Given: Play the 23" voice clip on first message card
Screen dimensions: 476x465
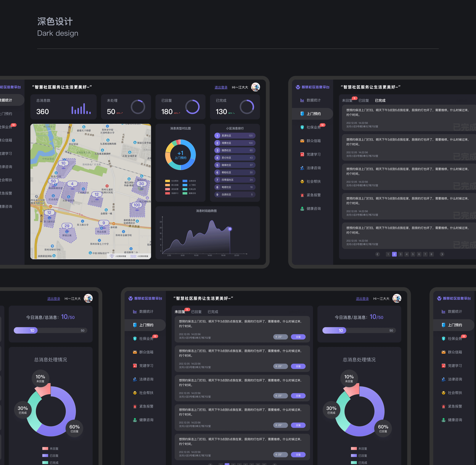Looking at the screenshot, I should coord(280,337).
